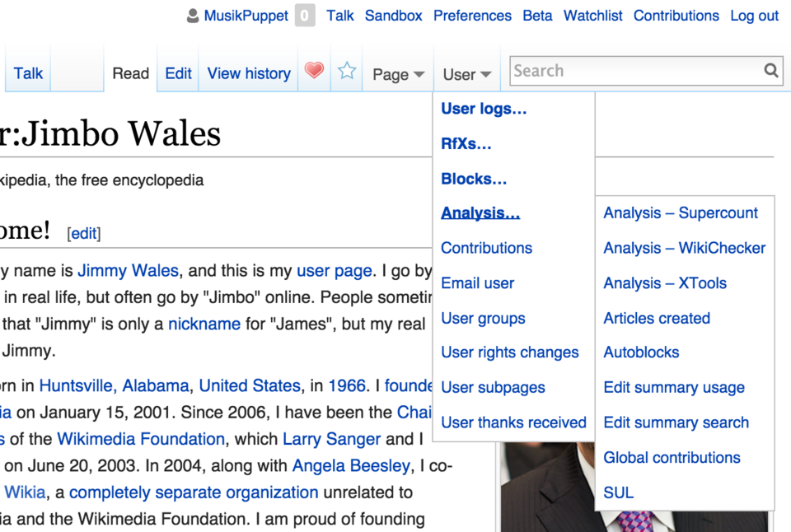Follow the completely separate organization link
Viewport: 791px width, 532px height.
click(x=194, y=492)
